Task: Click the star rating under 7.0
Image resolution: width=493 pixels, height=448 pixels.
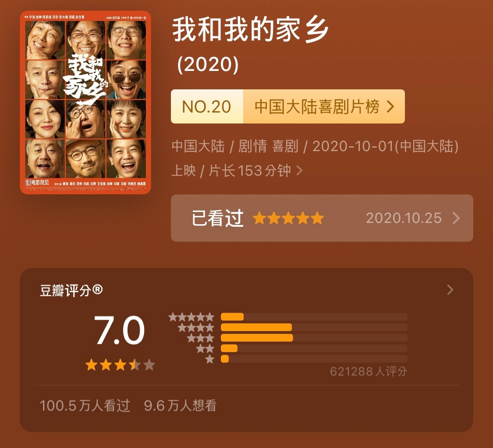Action: (x=120, y=365)
